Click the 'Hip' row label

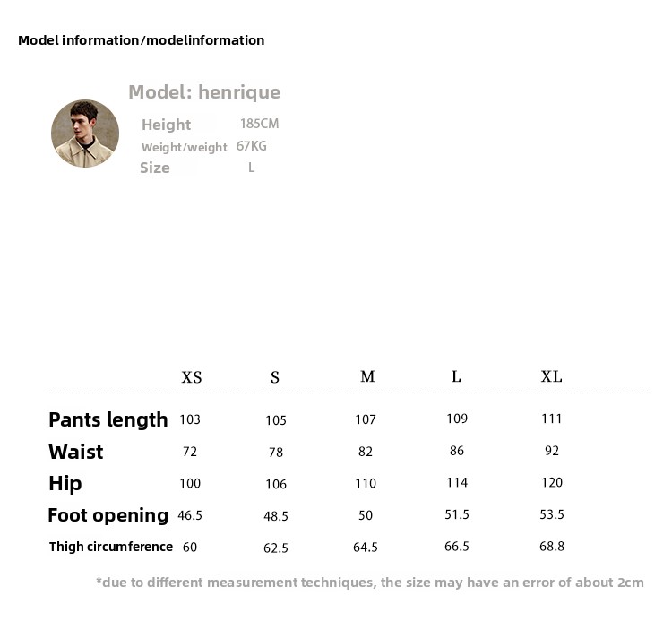point(65,484)
